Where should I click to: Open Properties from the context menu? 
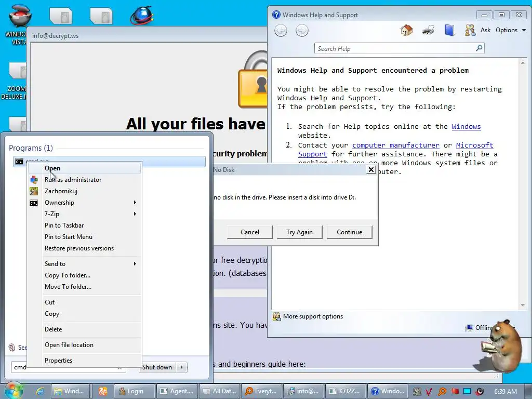84,361
